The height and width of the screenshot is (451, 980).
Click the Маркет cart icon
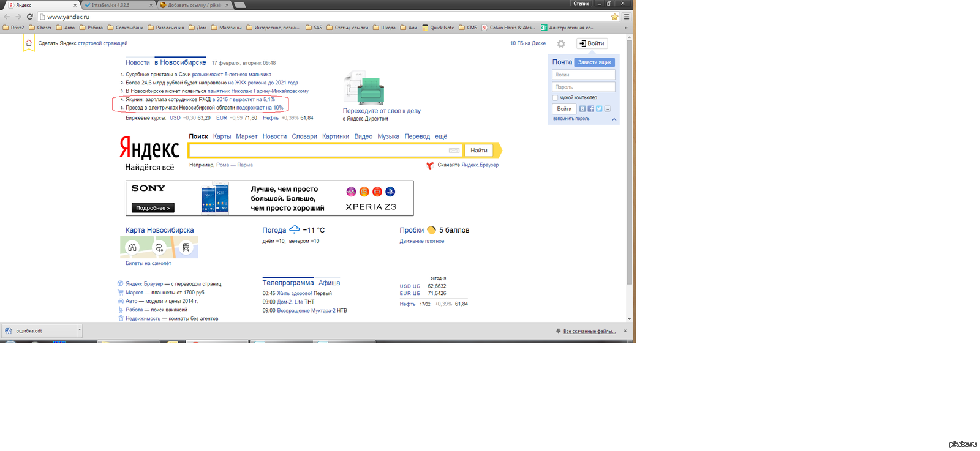120,292
